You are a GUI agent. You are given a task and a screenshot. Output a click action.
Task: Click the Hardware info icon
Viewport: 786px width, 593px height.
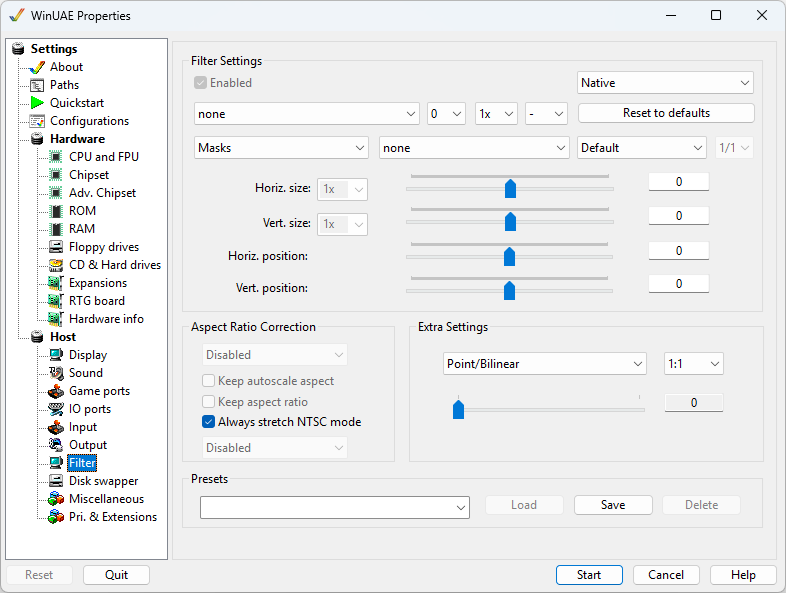[x=56, y=319]
